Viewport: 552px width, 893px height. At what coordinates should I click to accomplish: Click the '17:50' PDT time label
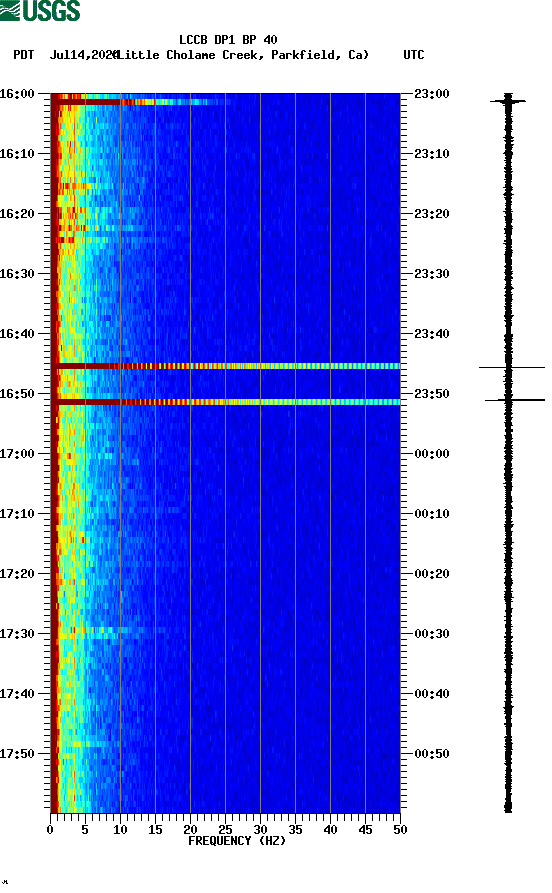[17, 753]
